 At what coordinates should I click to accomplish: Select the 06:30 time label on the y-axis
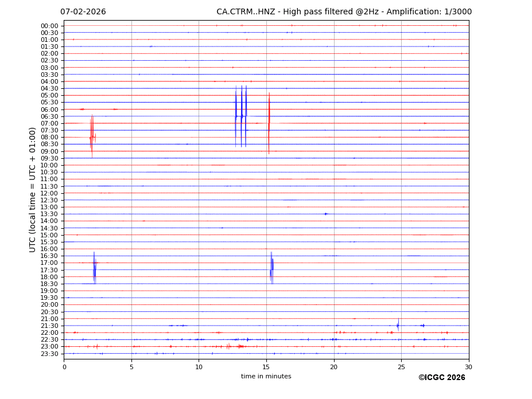49,116
